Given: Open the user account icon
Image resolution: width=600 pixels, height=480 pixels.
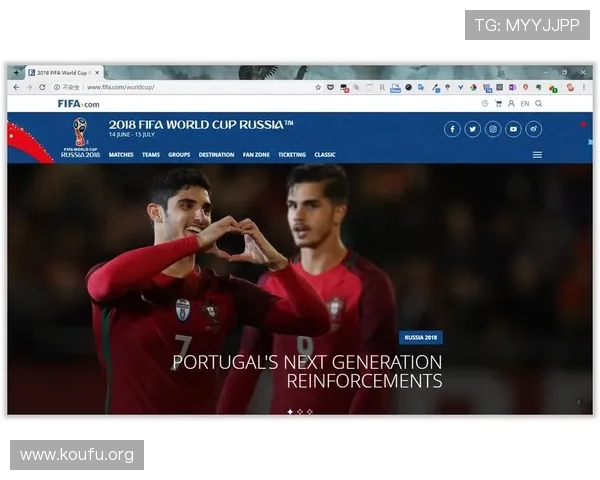Looking at the screenshot, I should pos(511,103).
